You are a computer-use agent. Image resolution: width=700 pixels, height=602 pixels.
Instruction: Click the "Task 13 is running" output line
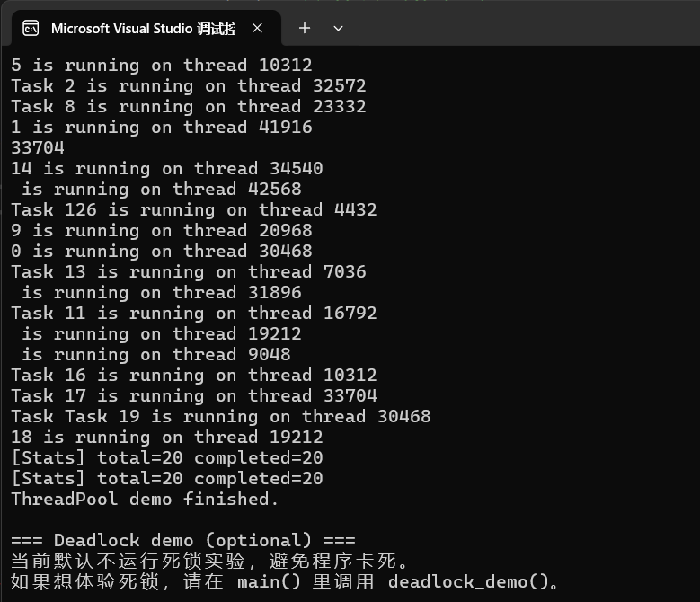(188, 271)
